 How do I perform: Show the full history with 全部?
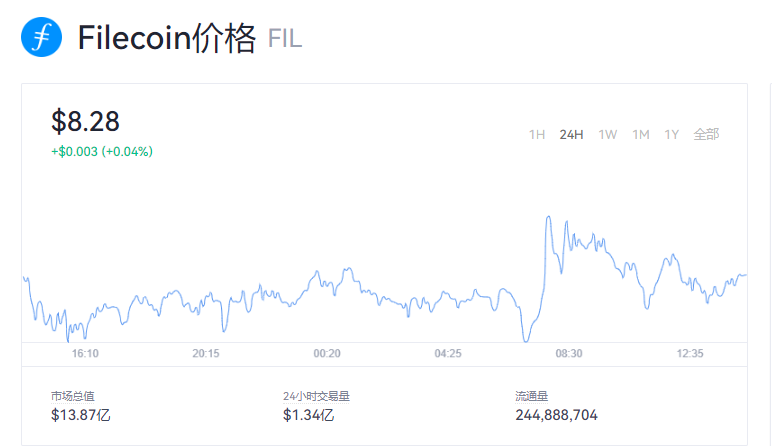pyautogui.click(x=707, y=134)
